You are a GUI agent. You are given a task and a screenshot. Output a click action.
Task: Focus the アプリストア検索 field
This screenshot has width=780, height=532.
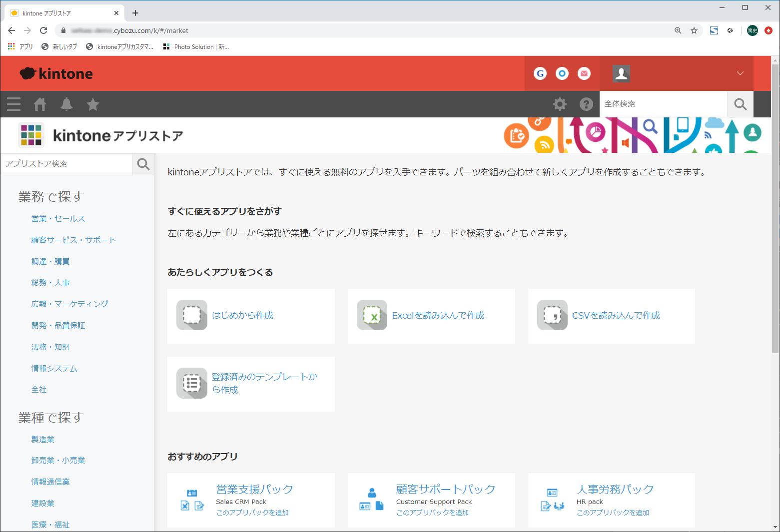(67, 164)
